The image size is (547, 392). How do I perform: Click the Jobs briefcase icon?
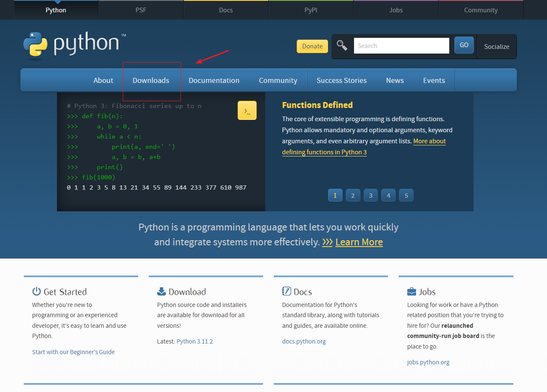[x=411, y=292]
